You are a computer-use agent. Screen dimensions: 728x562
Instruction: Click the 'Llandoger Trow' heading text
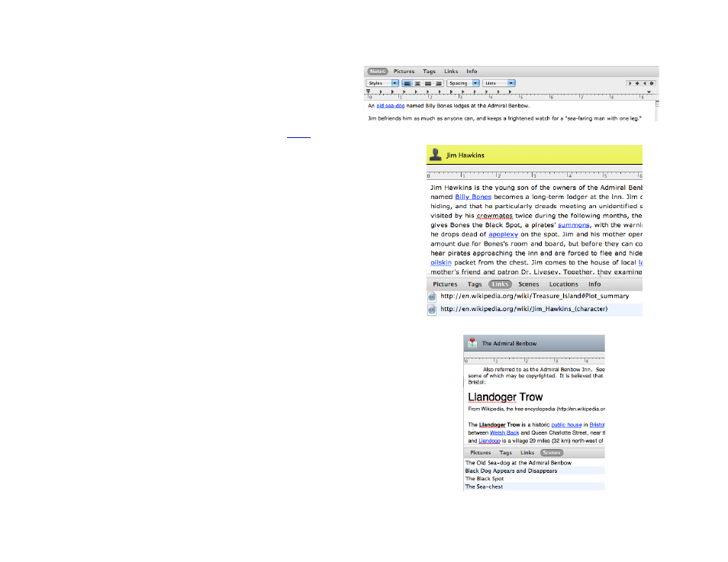click(x=505, y=397)
